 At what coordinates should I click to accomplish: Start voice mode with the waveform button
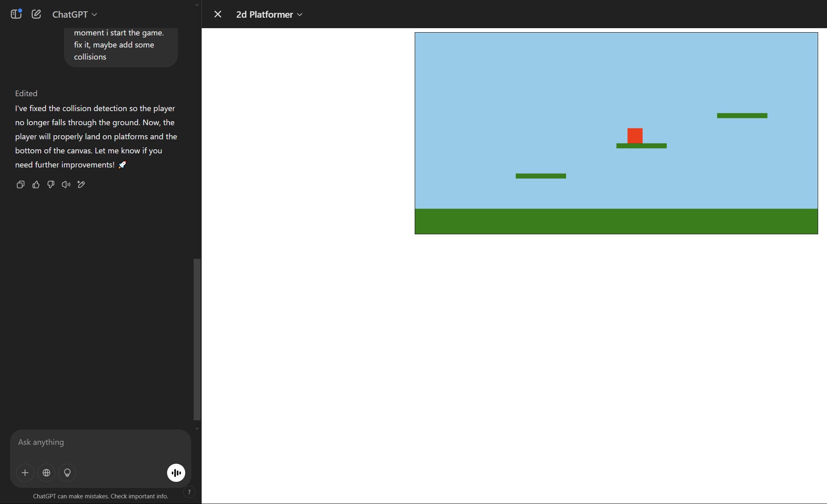(x=176, y=473)
